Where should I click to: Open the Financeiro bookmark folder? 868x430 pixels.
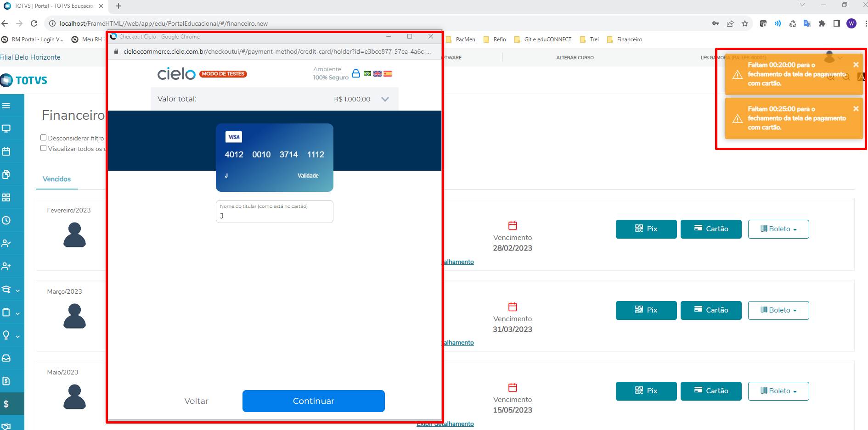[x=625, y=39]
